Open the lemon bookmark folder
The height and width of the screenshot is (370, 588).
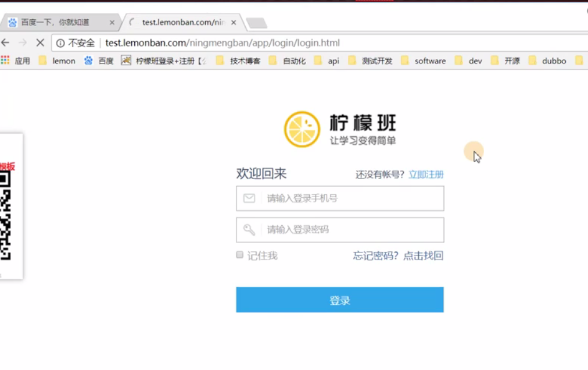(x=57, y=61)
